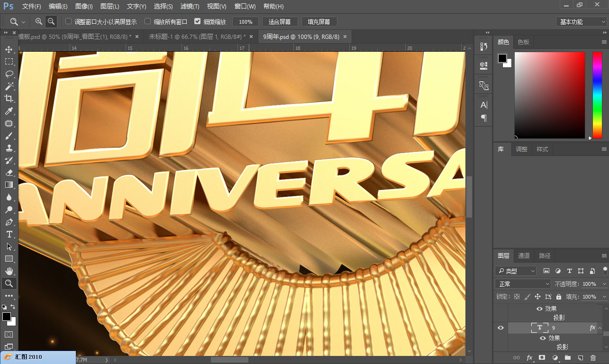
Task: Select the Eraser tool
Action: tap(9, 173)
